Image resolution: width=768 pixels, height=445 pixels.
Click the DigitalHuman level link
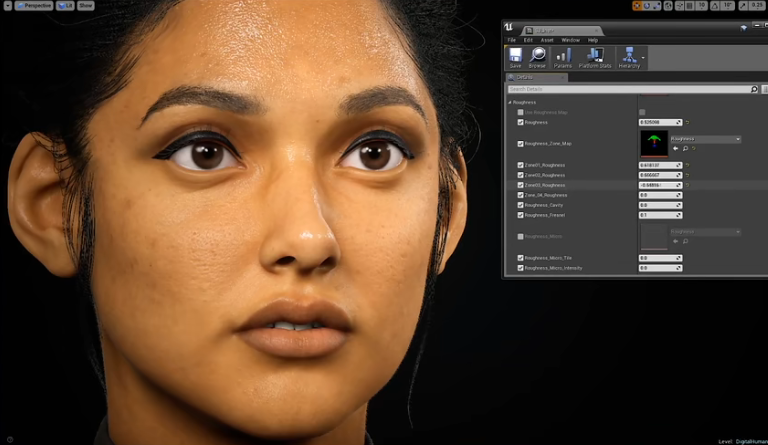(751, 441)
